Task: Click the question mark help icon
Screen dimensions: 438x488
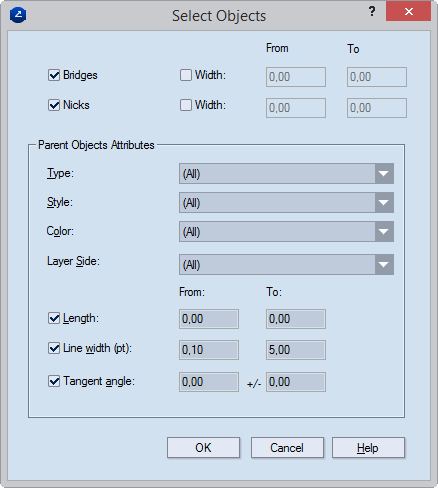Action: pyautogui.click(x=372, y=12)
